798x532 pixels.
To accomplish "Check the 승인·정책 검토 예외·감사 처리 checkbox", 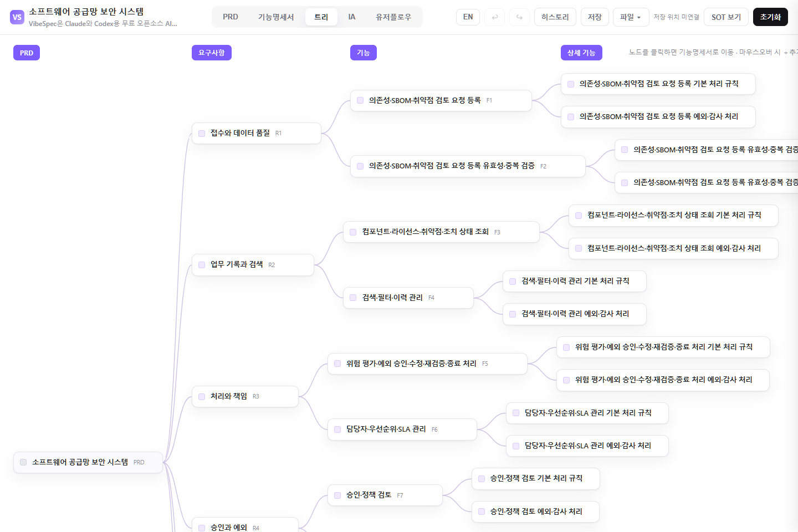I will (482, 511).
